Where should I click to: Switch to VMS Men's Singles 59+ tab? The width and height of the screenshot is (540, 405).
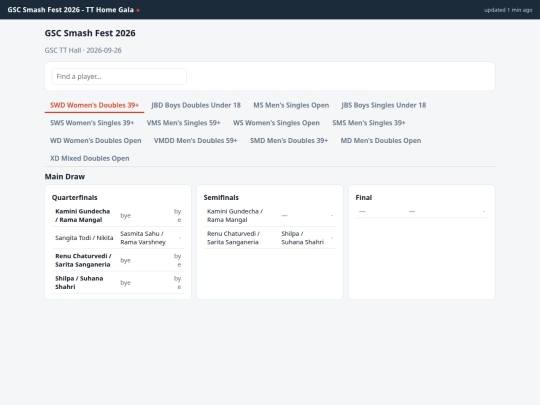pyautogui.click(x=183, y=123)
